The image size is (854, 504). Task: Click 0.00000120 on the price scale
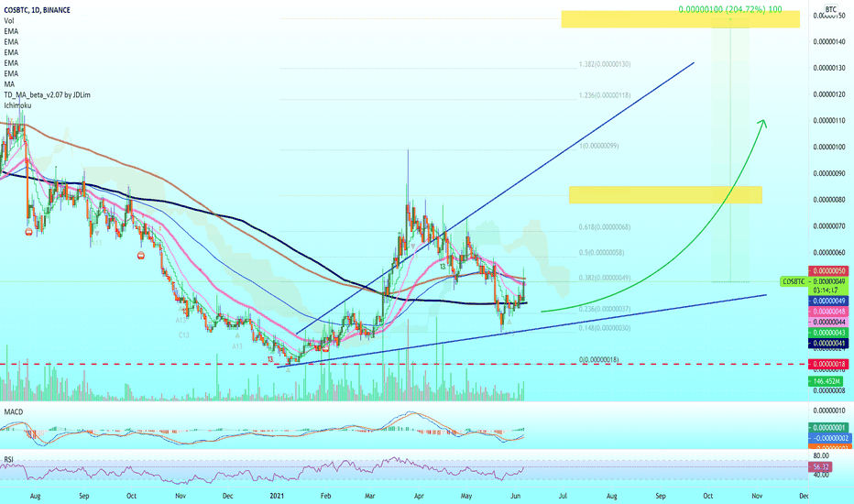[x=829, y=94]
